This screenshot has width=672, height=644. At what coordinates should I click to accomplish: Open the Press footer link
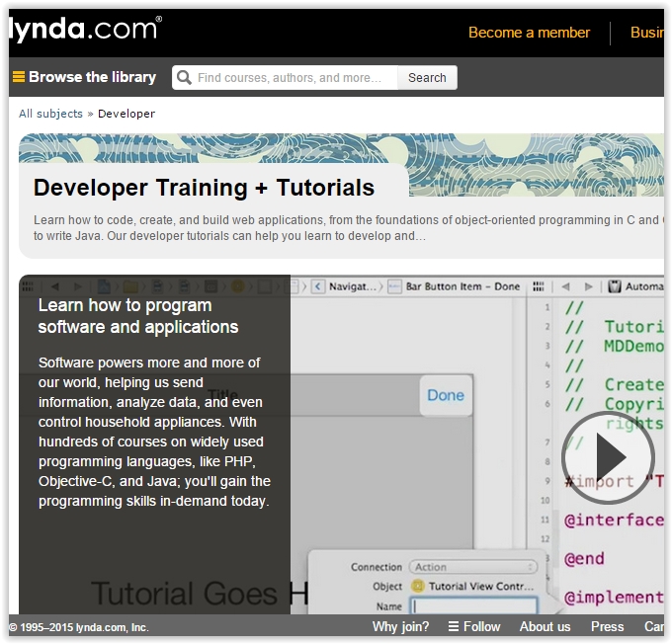pyautogui.click(x=608, y=626)
